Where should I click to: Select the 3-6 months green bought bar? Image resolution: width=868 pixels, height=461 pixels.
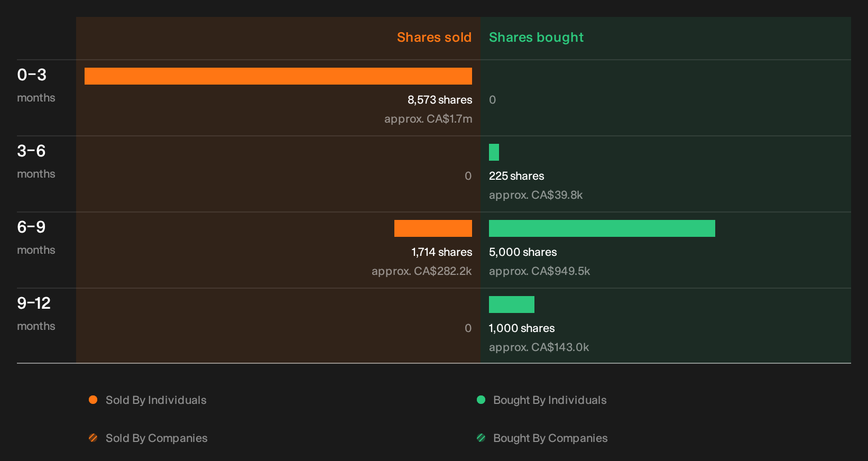494,152
